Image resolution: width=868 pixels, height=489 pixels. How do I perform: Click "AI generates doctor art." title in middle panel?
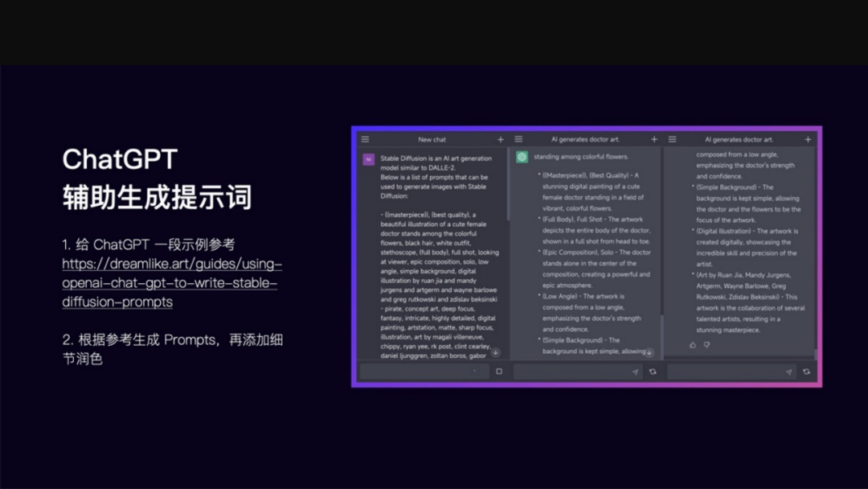pos(585,140)
